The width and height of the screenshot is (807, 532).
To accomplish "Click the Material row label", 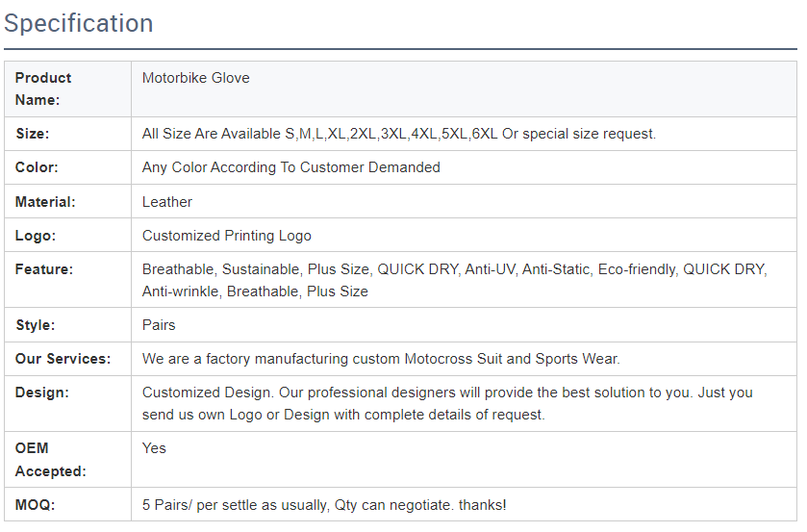I will [45, 202].
